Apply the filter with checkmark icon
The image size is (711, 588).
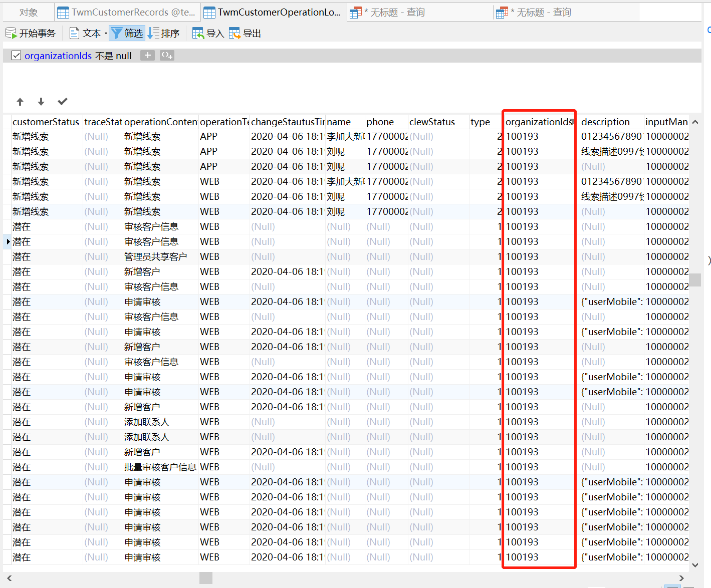tap(63, 102)
